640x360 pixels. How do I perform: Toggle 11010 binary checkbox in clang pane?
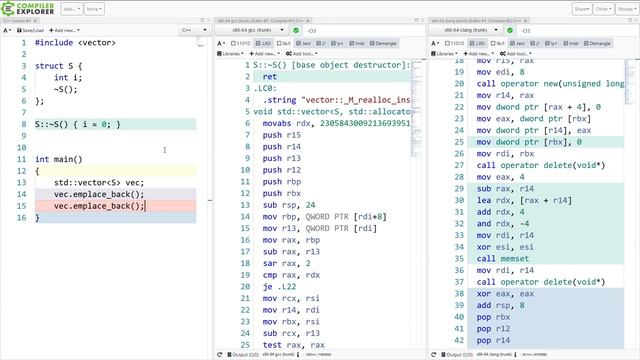point(454,43)
